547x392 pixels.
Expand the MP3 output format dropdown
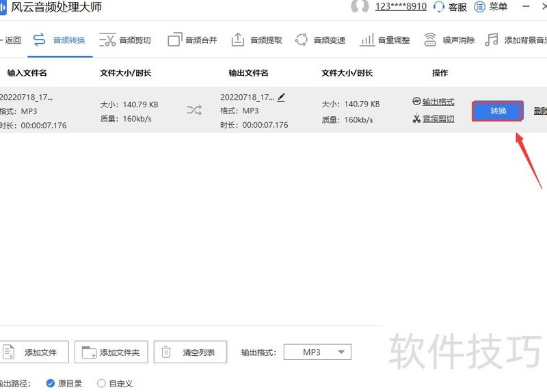317,352
